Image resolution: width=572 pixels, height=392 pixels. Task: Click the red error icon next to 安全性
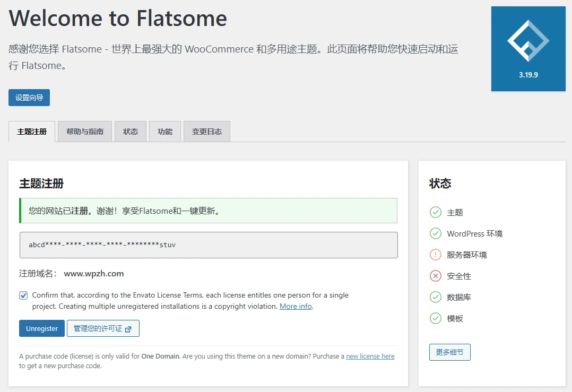click(435, 276)
